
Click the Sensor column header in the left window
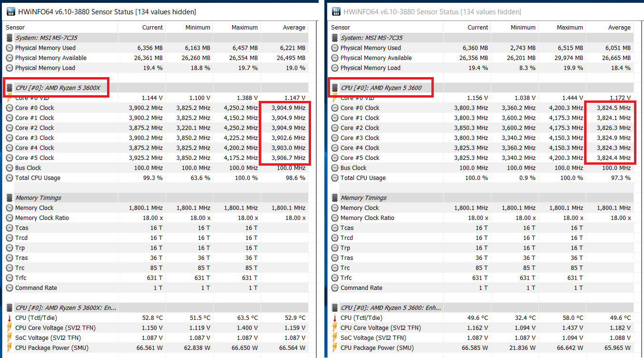coord(60,27)
